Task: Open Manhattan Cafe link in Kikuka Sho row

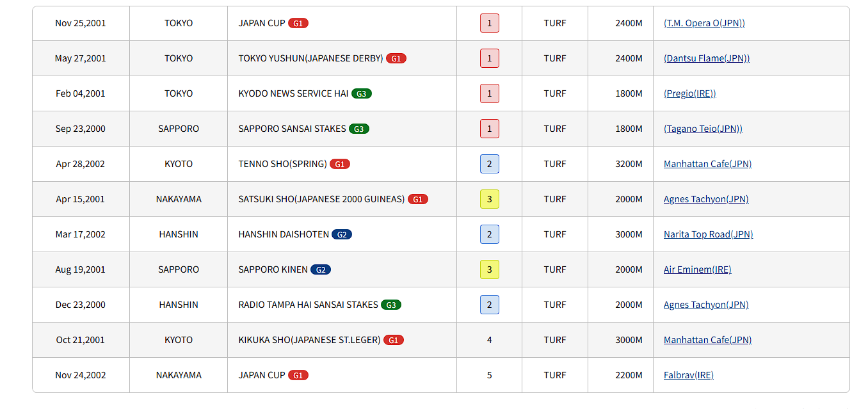Action: [707, 340]
